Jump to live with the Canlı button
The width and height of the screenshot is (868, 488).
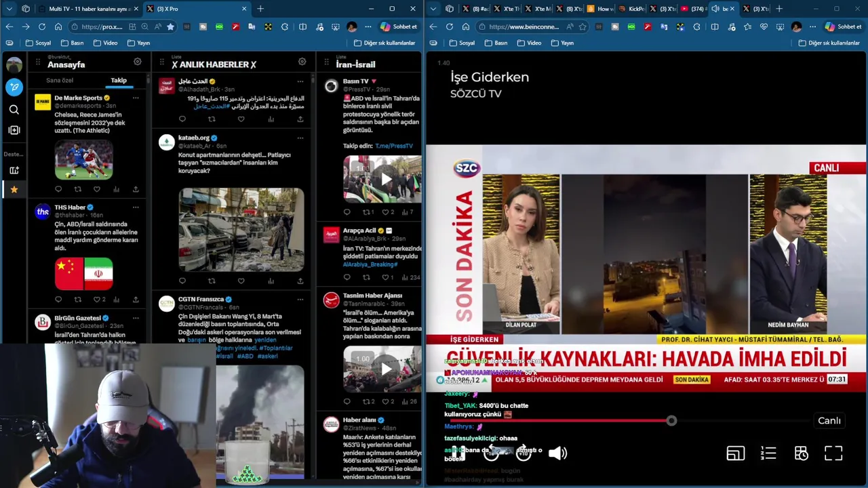pos(829,421)
